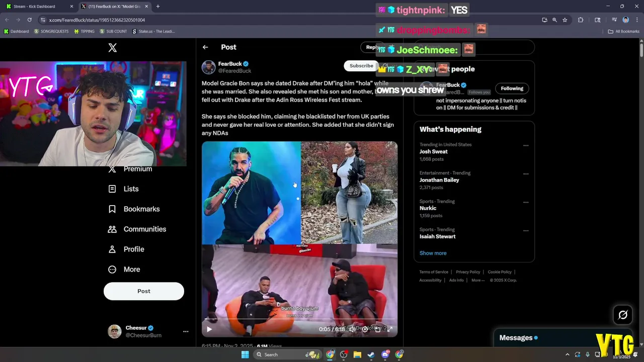Open Cheesur account options ellipsis
The width and height of the screenshot is (644, 362).
186,331
